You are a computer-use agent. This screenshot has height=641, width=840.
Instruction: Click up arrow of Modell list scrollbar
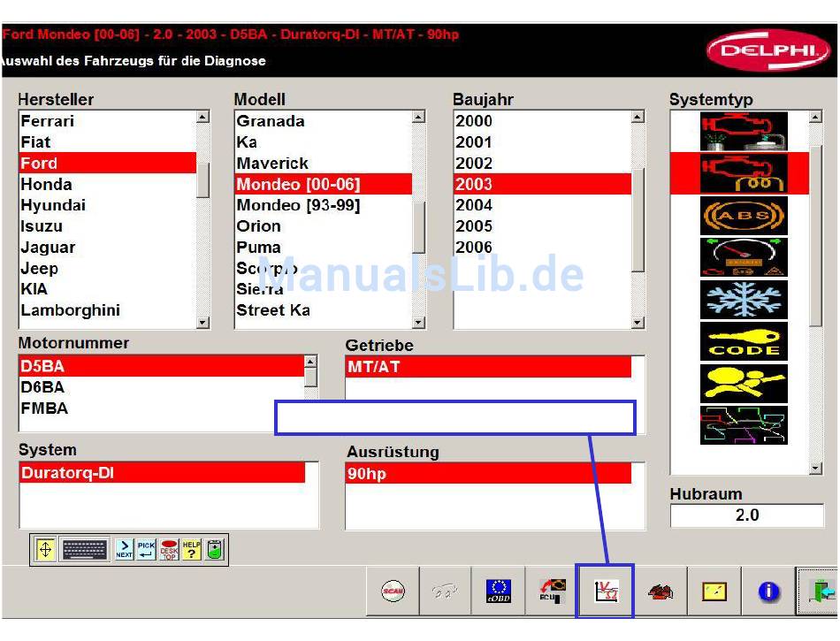point(418,117)
